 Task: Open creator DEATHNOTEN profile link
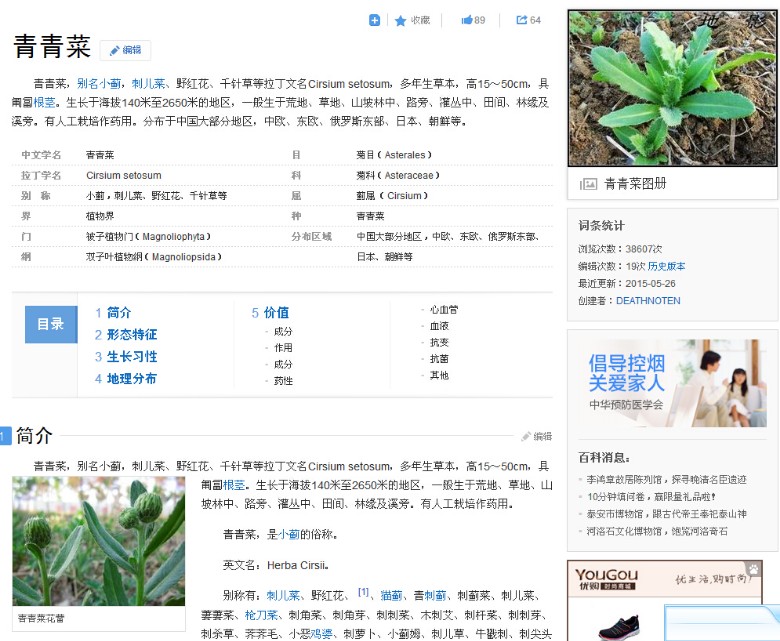[648, 300]
